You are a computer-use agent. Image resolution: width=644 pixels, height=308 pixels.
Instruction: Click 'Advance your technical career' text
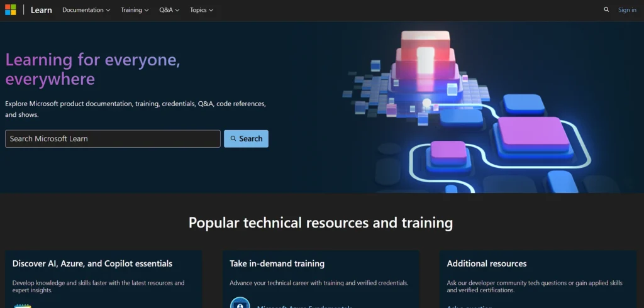pos(319,283)
